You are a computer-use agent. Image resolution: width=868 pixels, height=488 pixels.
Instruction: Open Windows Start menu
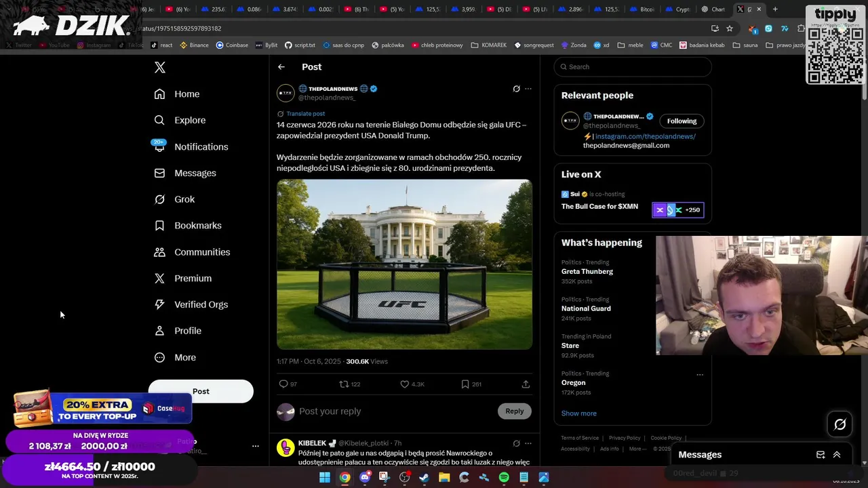pyautogui.click(x=325, y=477)
